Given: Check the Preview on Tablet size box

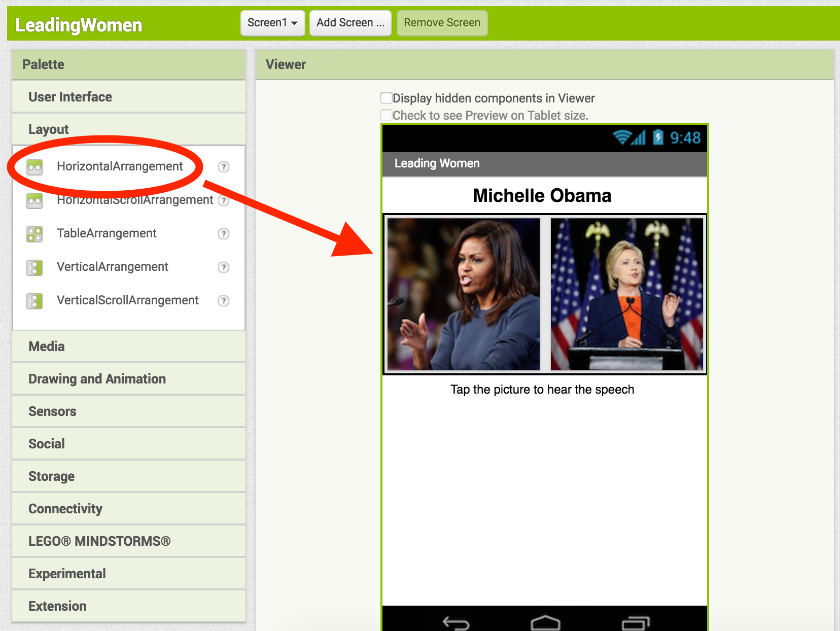Looking at the screenshot, I should pyautogui.click(x=387, y=115).
